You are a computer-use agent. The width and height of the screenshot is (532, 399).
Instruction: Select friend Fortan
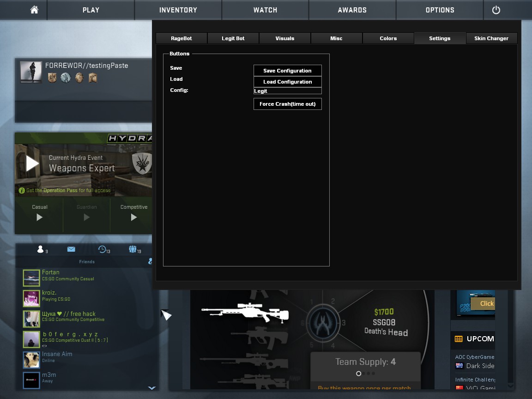pyautogui.click(x=87, y=278)
